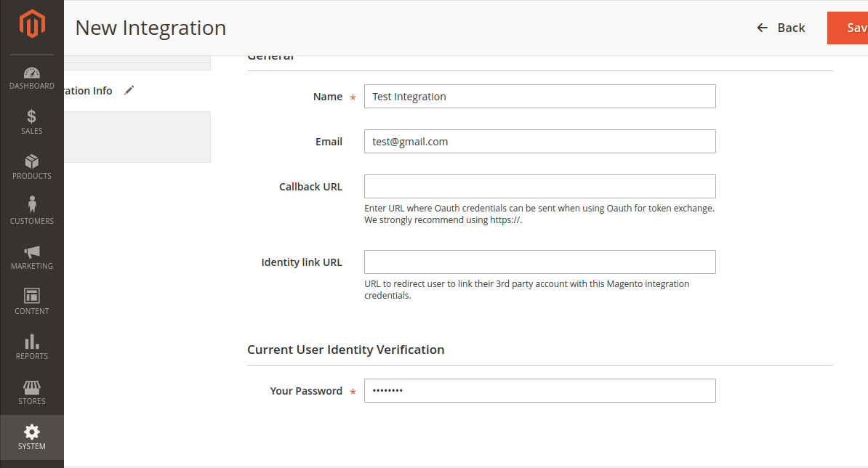Viewport: 868px width, 468px height.
Task: Focus the Email input field
Action: click(x=539, y=142)
